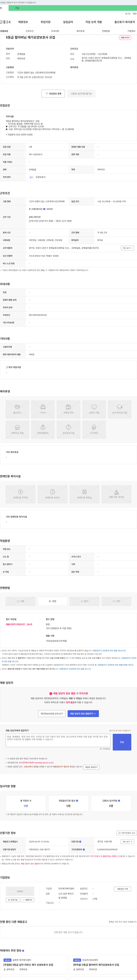Click 거짓구인광고 신고 button
Image resolution: width=137 pixels, height=980 pixels.
[x=126, y=833]
